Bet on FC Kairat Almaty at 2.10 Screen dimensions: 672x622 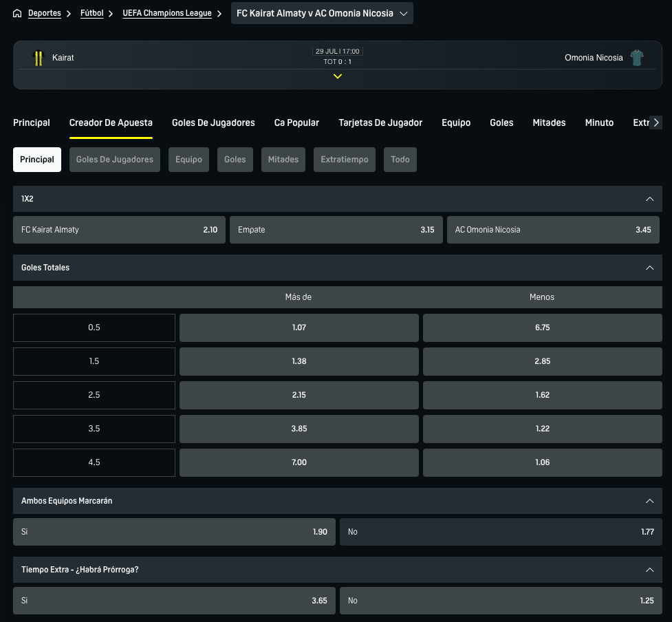[119, 230]
